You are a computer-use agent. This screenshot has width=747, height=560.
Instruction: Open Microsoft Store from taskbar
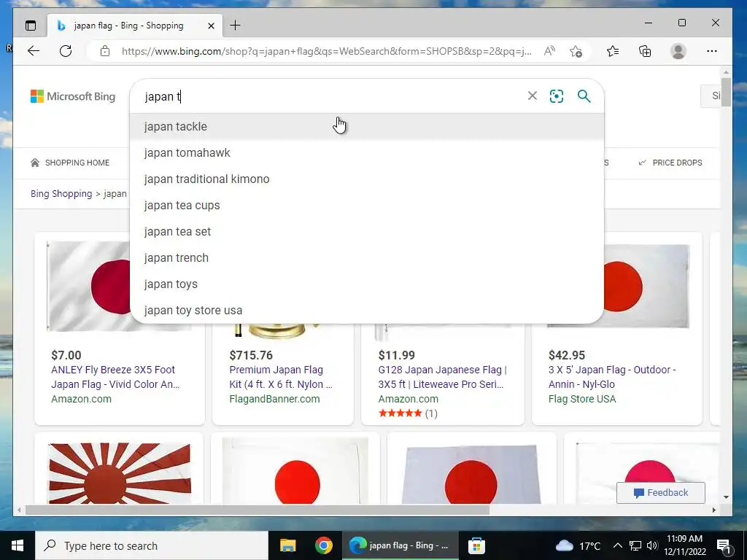point(476,545)
